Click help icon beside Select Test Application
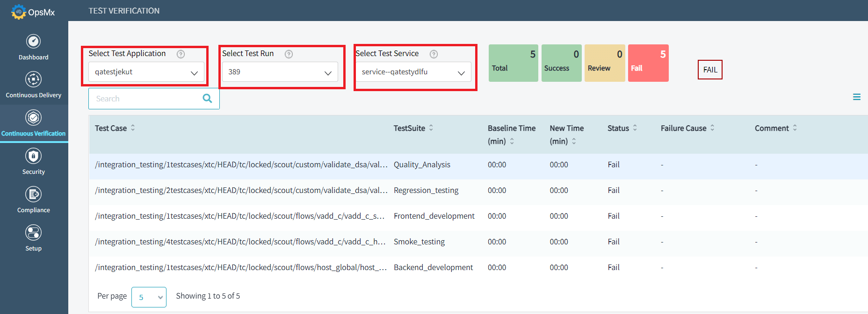Image resolution: width=868 pixels, height=314 pixels. click(x=181, y=54)
